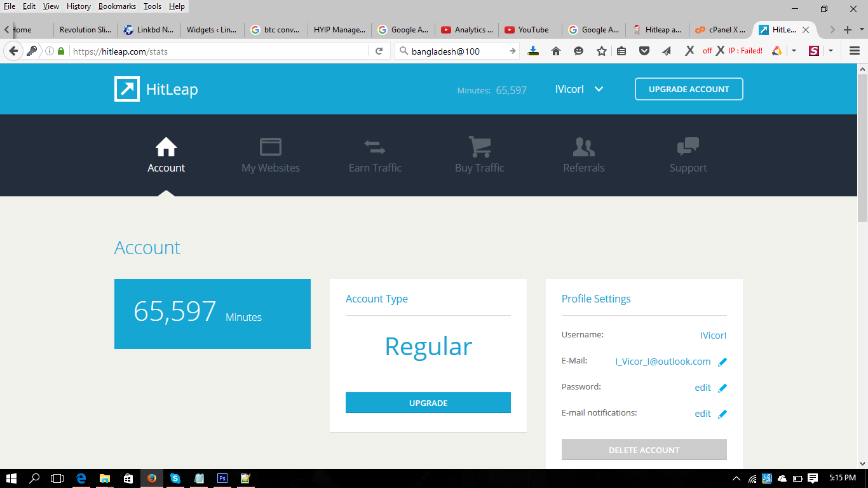Screen dimensions: 868x488
Task: Open the Windows Start menu
Action: coord(11,478)
